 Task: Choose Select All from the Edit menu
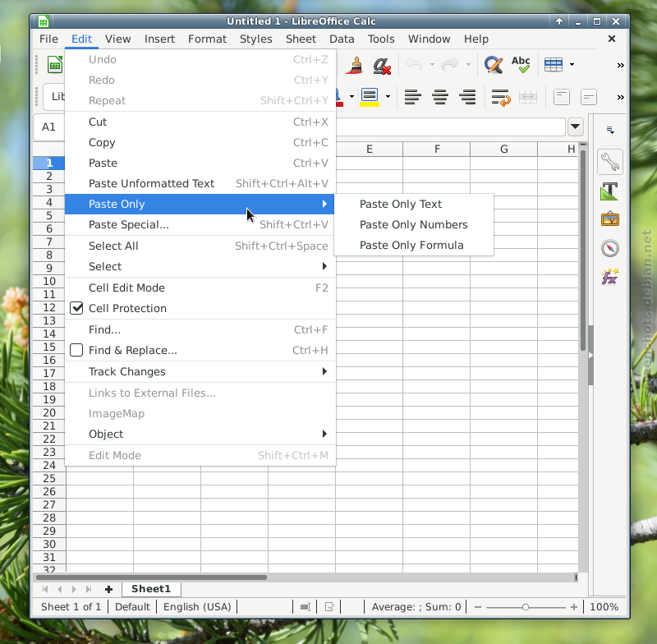(x=200, y=246)
